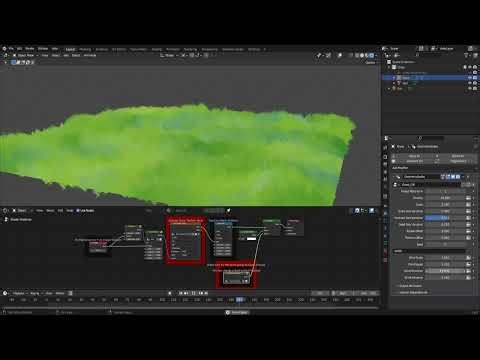This screenshot has height=360, width=480.
Task: Open the Window menu
Action: 43,49
